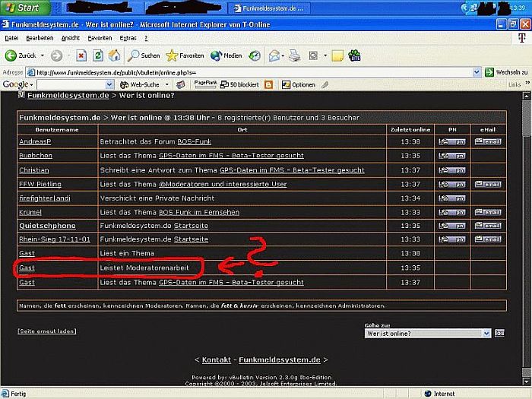Screen dimensions: 532x399
Task: Click the Zurück back arrow button
Action: click(x=21, y=55)
